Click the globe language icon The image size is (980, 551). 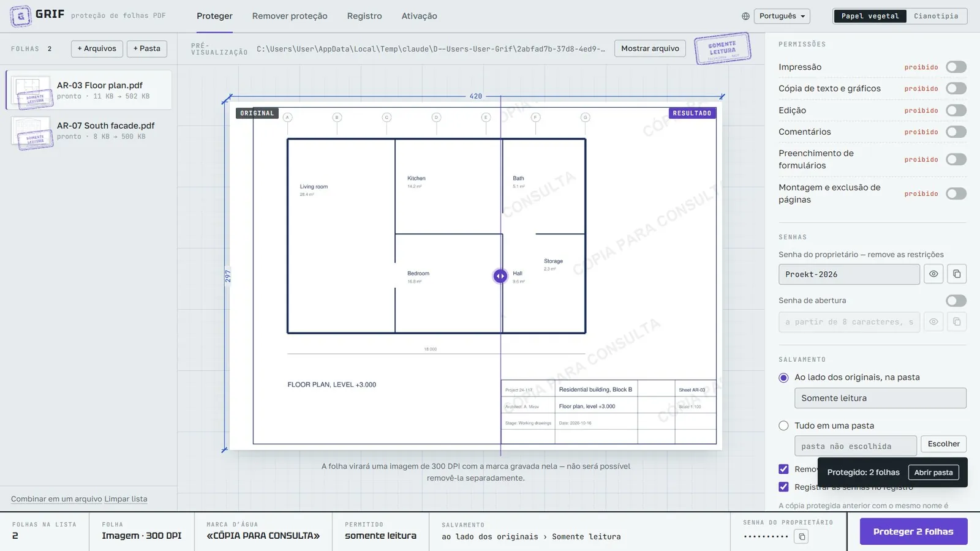745,17
